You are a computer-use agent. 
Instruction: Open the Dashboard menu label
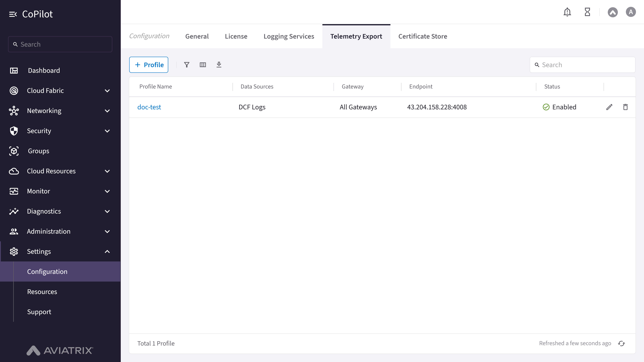click(44, 71)
